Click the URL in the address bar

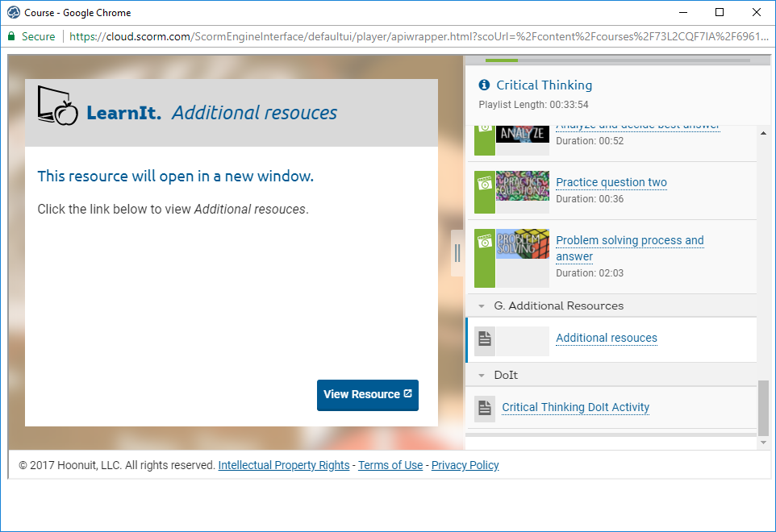tap(419, 36)
